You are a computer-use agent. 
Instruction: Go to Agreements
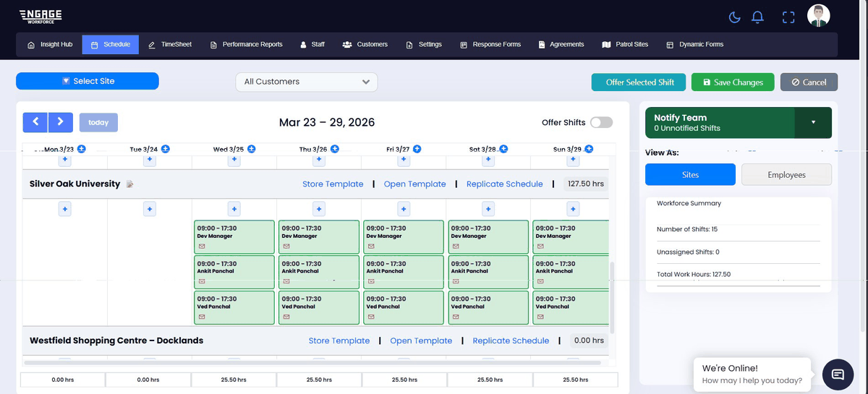pos(561,45)
